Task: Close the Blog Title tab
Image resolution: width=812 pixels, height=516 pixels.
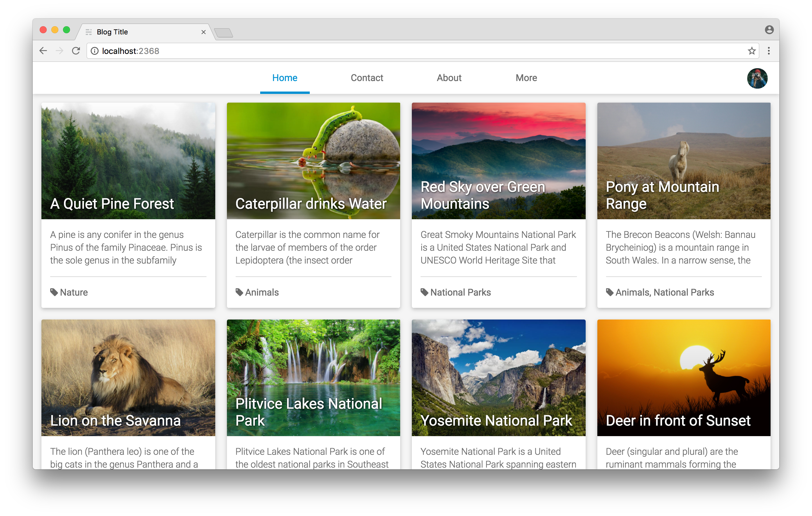Action: [203, 32]
